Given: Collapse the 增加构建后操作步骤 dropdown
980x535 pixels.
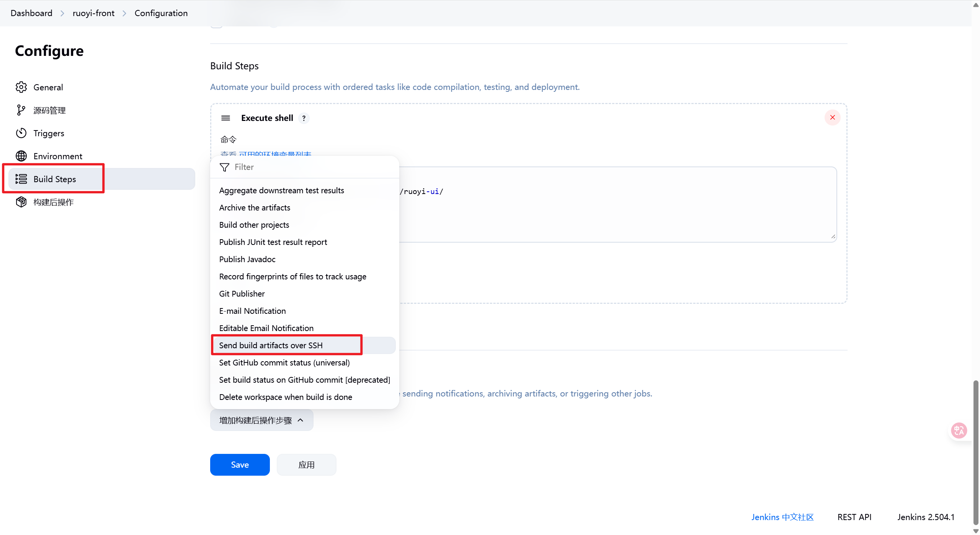Looking at the screenshot, I should [x=261, y=420].
